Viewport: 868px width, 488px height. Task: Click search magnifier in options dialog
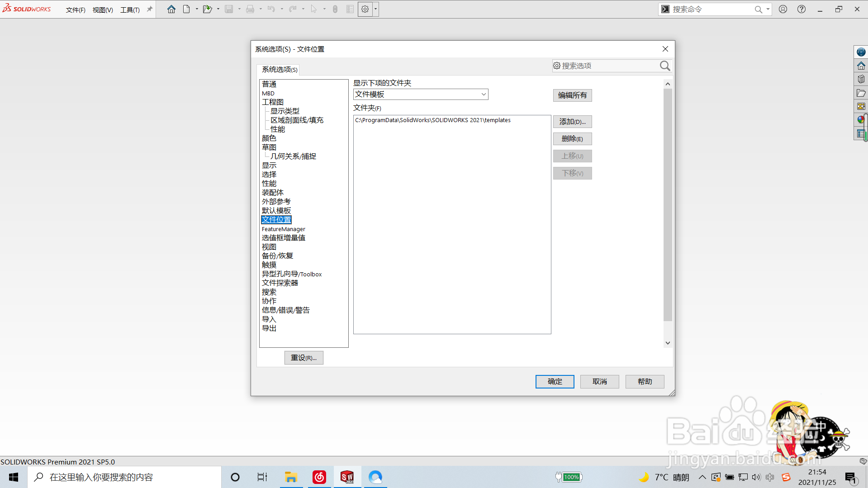pyautogui.click(x=664, y=66)
